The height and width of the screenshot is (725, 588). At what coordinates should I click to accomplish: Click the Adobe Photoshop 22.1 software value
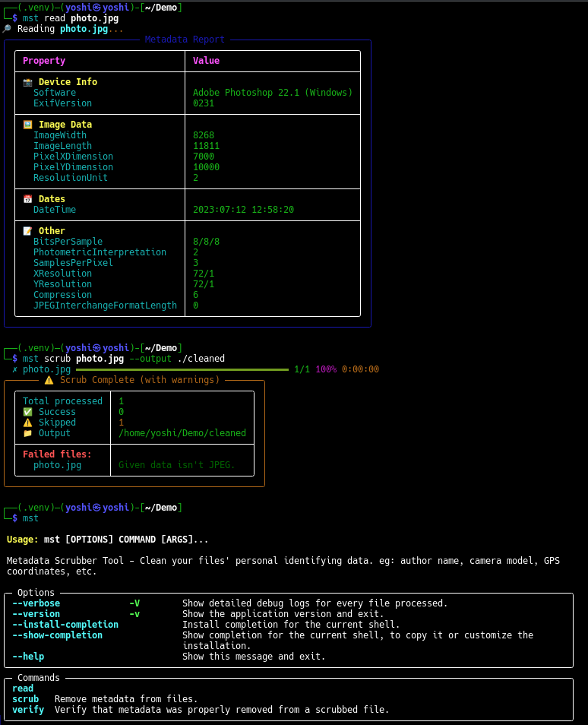point(273,93)
